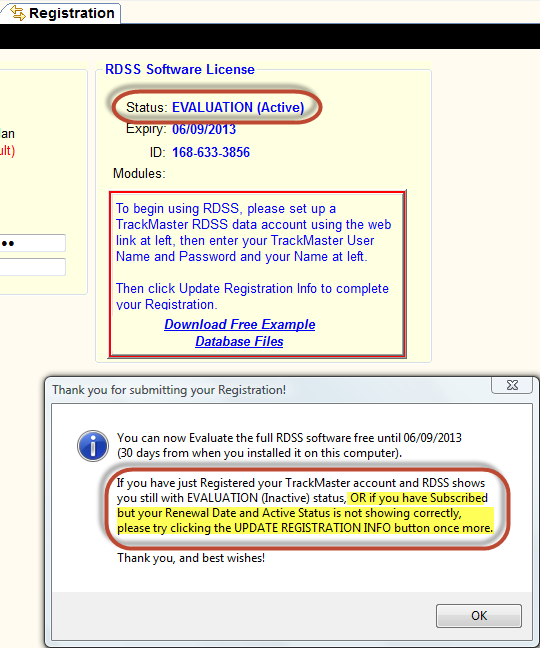Click 'Thank you, and best wishes!' text
Viewport: 540px width, 648px height.
(191, 558)
